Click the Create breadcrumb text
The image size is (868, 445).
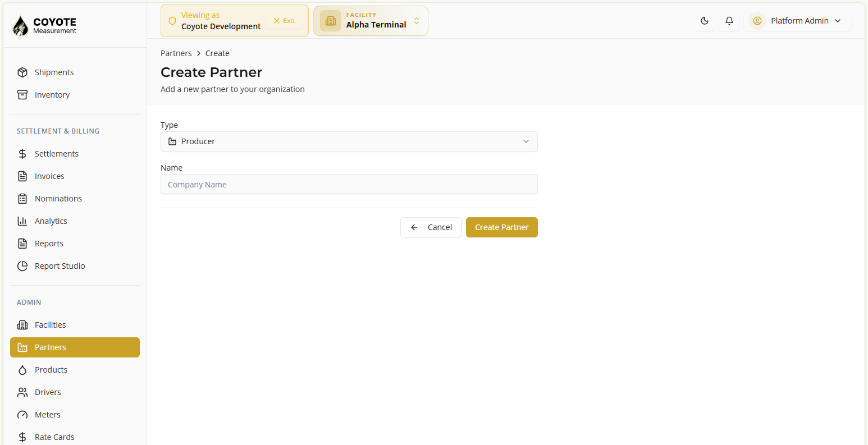217,53
